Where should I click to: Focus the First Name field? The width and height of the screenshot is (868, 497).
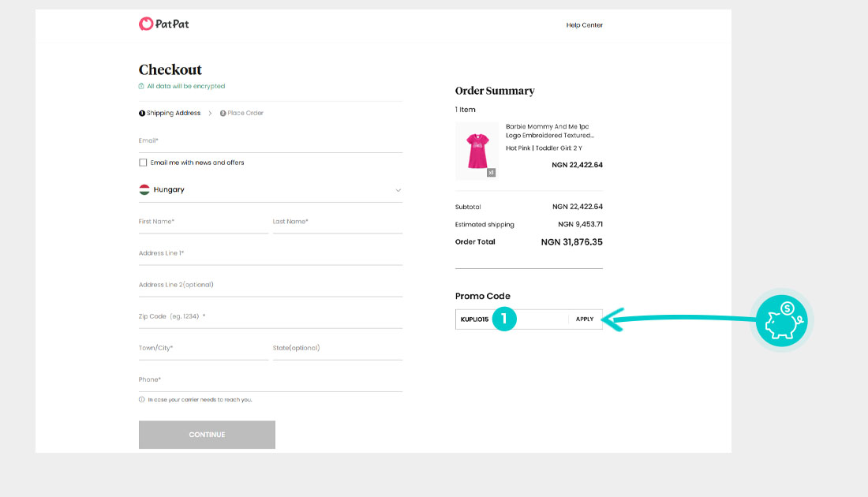(x=203, y=222)
